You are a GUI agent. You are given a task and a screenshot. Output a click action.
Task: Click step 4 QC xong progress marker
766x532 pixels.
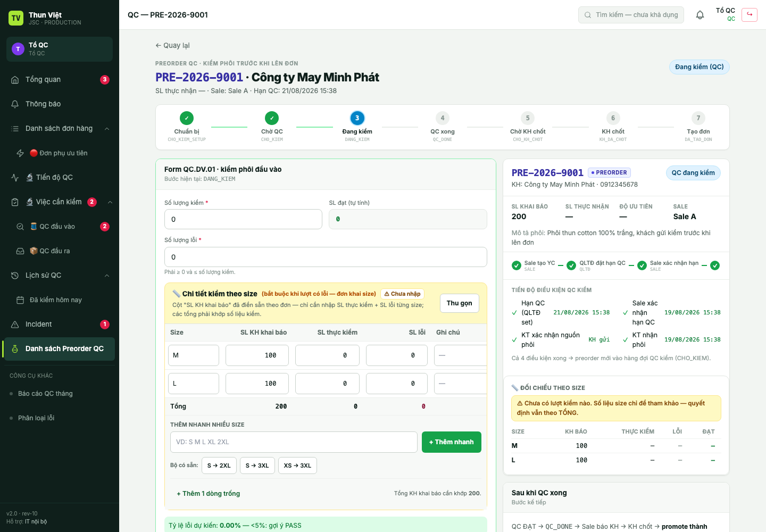point(443,118)
